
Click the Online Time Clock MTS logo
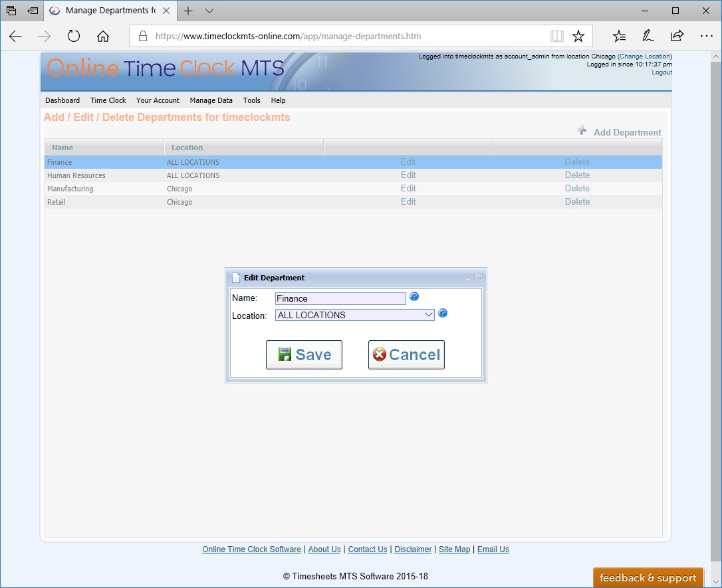166,68
